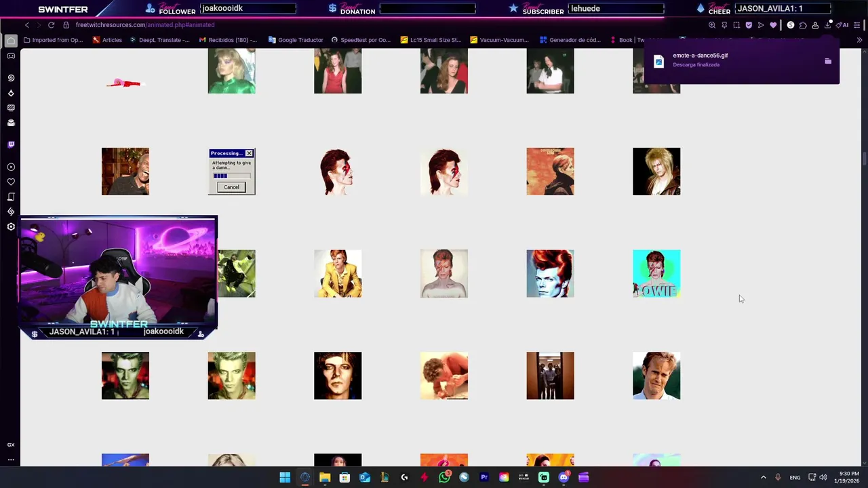The image size is (868, 488).
Task: Open the Articles bookmark
Action: pos(107,40)
